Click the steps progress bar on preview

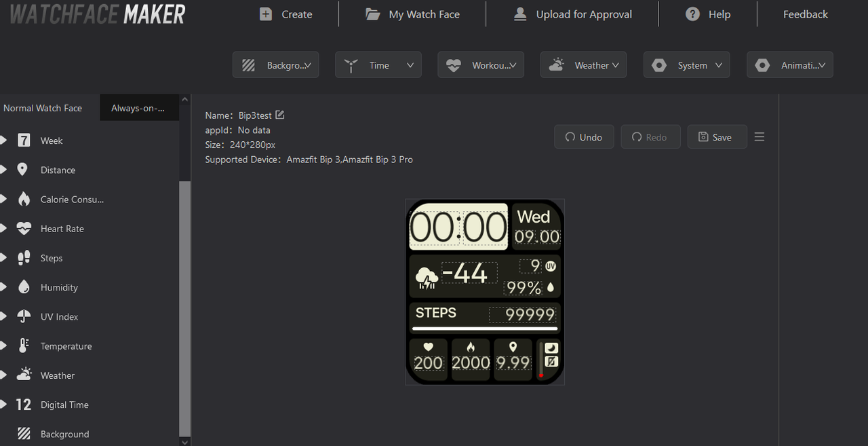coord(485,329)
